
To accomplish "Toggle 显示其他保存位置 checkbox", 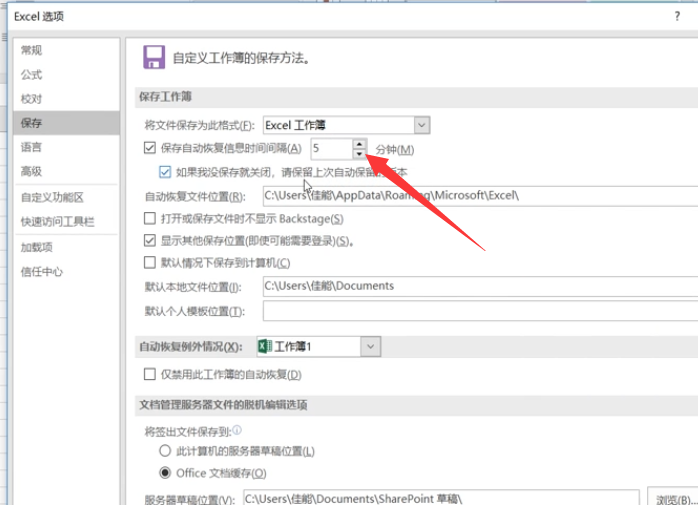I will (x=150, y=240).
